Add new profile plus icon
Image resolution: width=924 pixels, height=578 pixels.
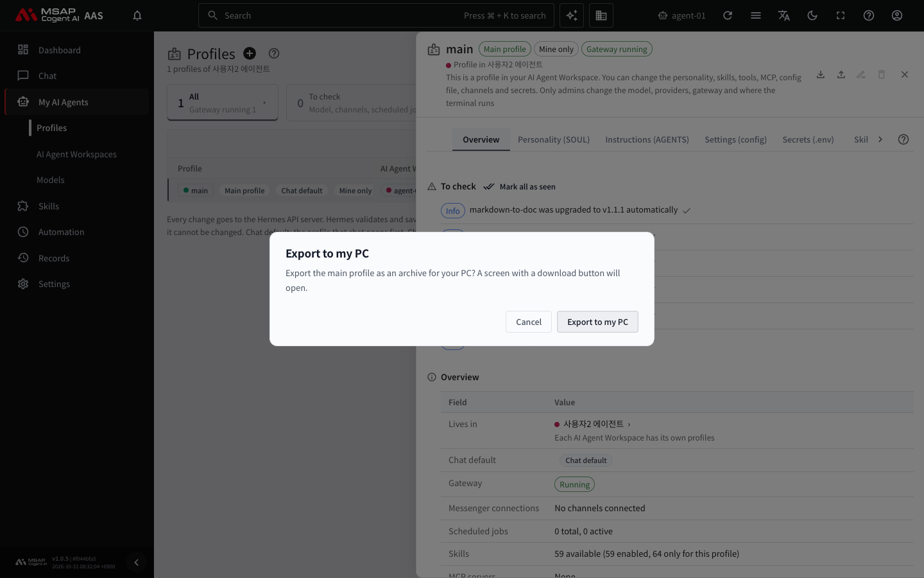(x=250, y=53)
